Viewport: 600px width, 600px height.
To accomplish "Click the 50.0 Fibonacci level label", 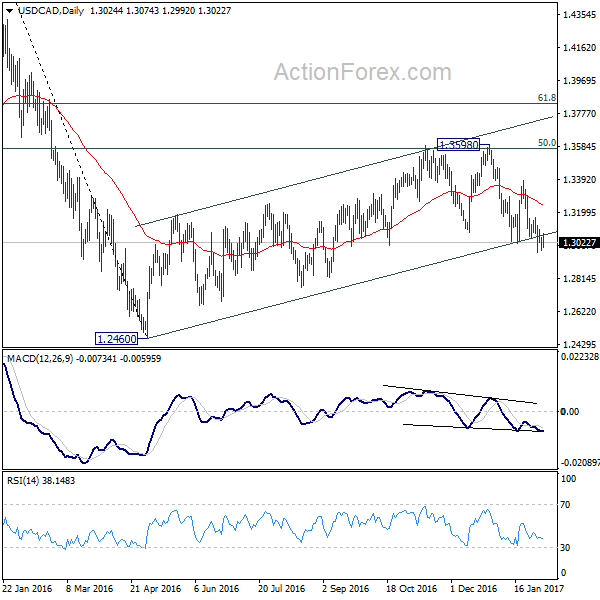I will (546, 143).
